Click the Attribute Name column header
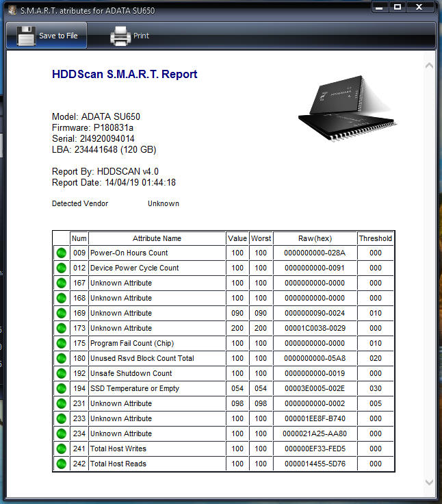Screen dimensions: 442x504 coord(157,238)
